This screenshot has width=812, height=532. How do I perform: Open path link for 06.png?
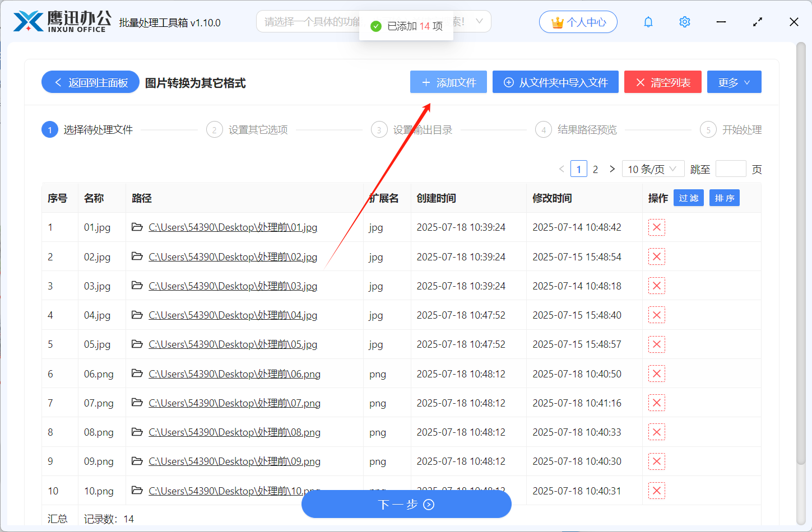(234, 374)
